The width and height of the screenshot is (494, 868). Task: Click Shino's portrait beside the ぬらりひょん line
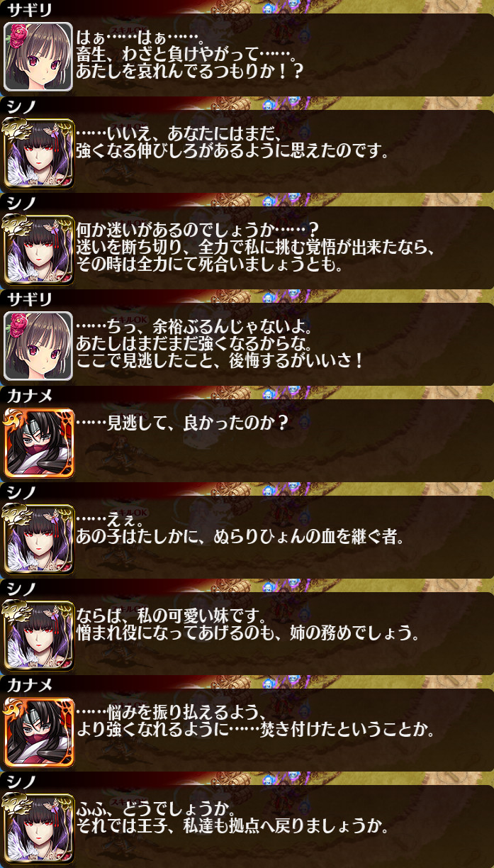tap(38, 539)
